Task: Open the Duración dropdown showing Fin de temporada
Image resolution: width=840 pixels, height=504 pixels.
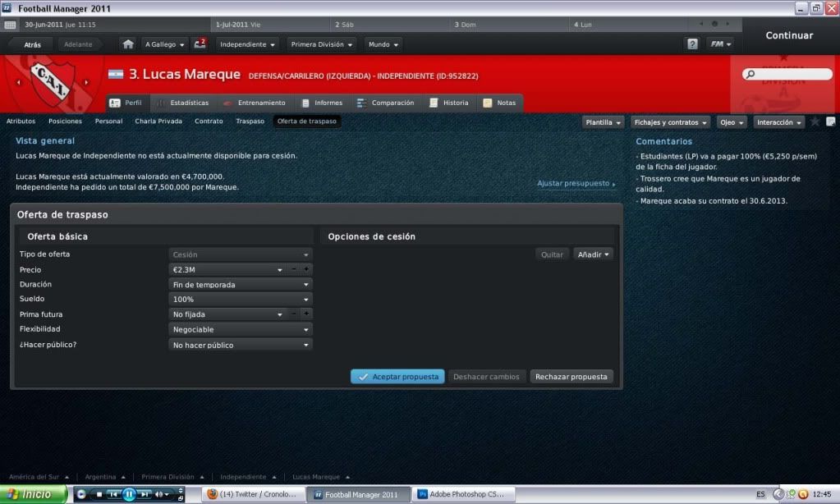Action: (x=240, y=284)
